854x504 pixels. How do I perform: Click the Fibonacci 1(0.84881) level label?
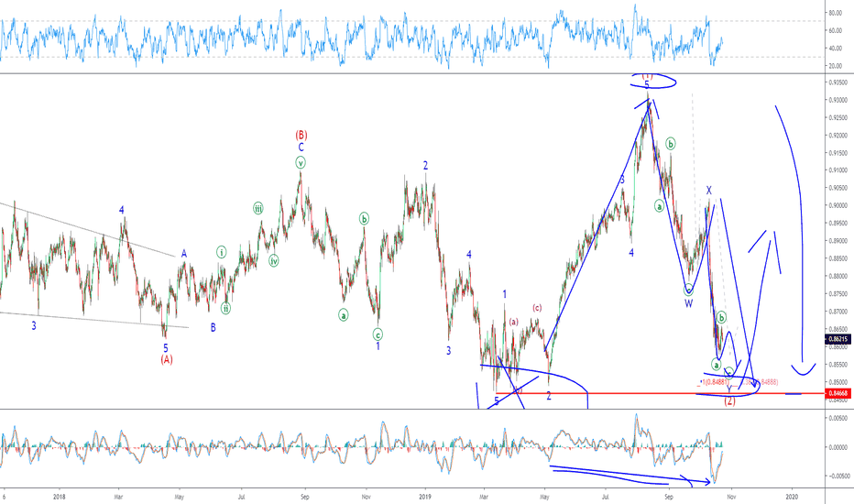(x=714, y=382)
